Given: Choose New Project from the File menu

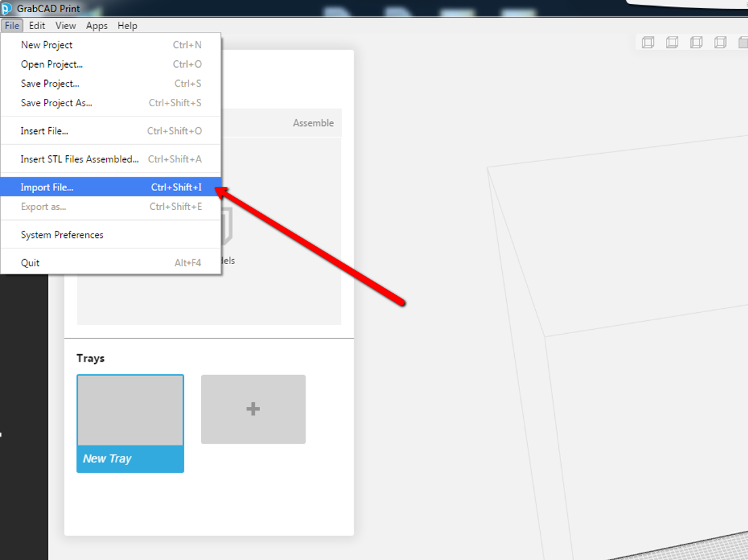Looking at the screenshot, I should coord(110,45).
